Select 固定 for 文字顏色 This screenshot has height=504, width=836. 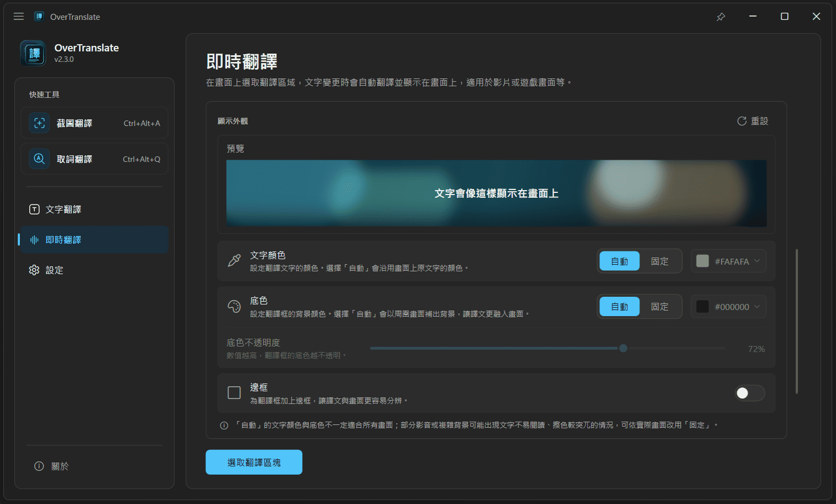(x=660, y=261)
